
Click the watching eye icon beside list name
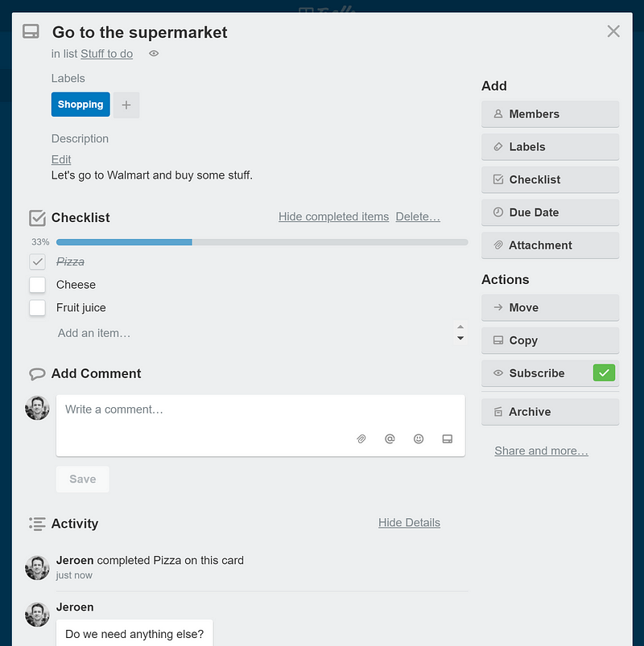[154, 54]
